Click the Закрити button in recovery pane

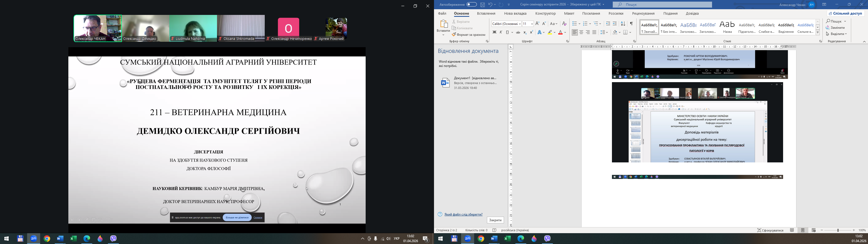tap(495, 220)
